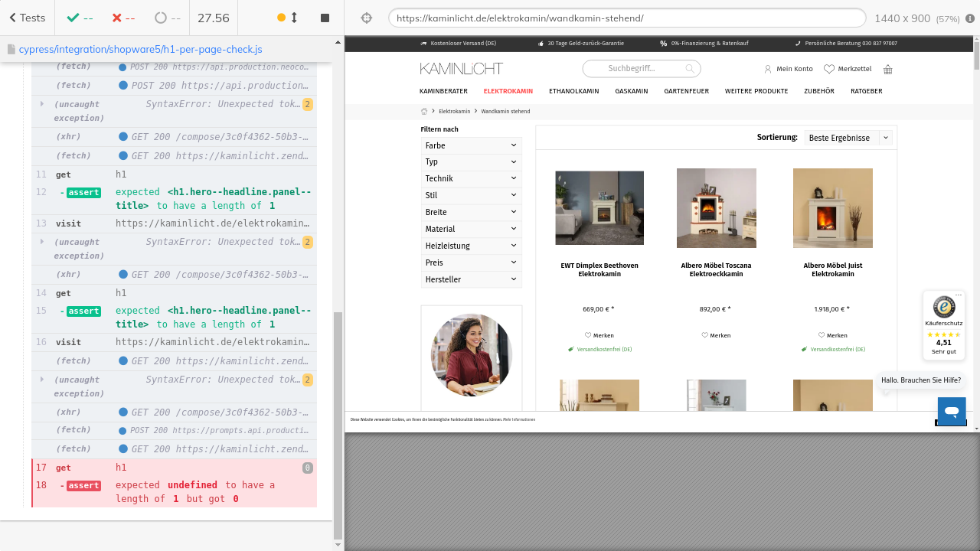The image size is (980, 551).
Task: Click the Suchbegriff search field
Action: coord(634,69)
